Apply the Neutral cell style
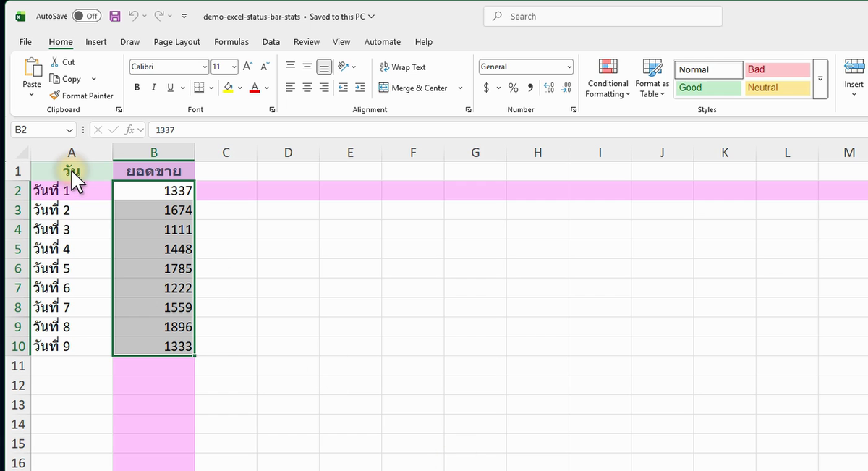The height and width of the screenshot is (471, 868). point(778,88)
